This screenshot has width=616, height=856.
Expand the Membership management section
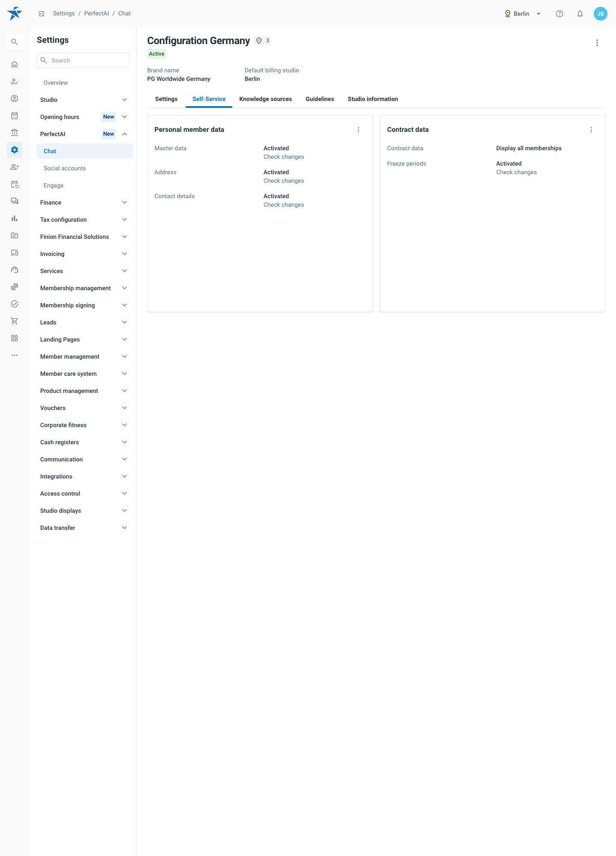(84, 288)
